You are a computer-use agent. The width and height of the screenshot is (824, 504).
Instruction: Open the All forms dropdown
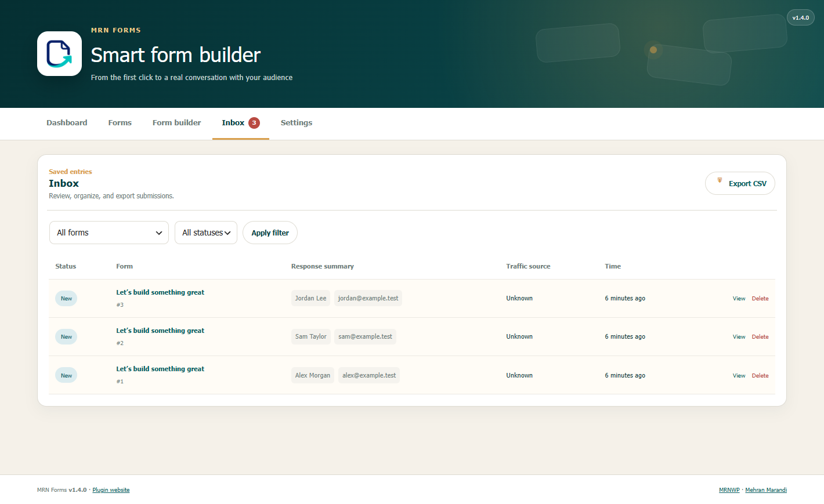pyautogui.click(x=109, y=233)
